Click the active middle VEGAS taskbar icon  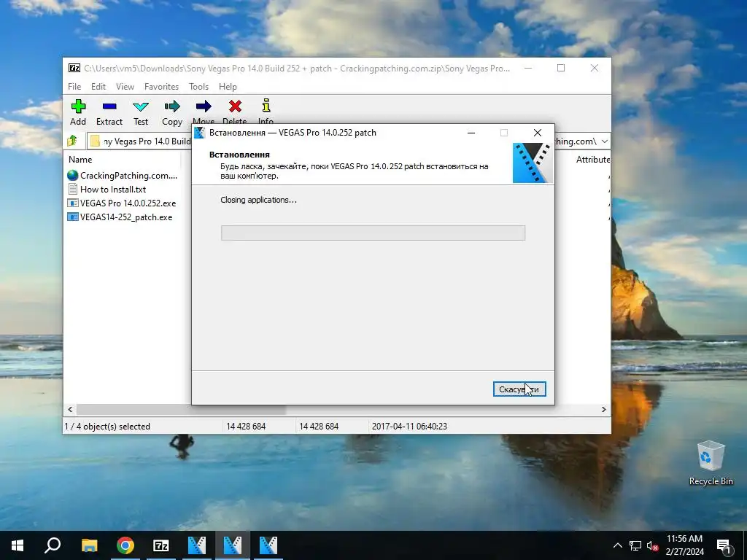[233, 545]
